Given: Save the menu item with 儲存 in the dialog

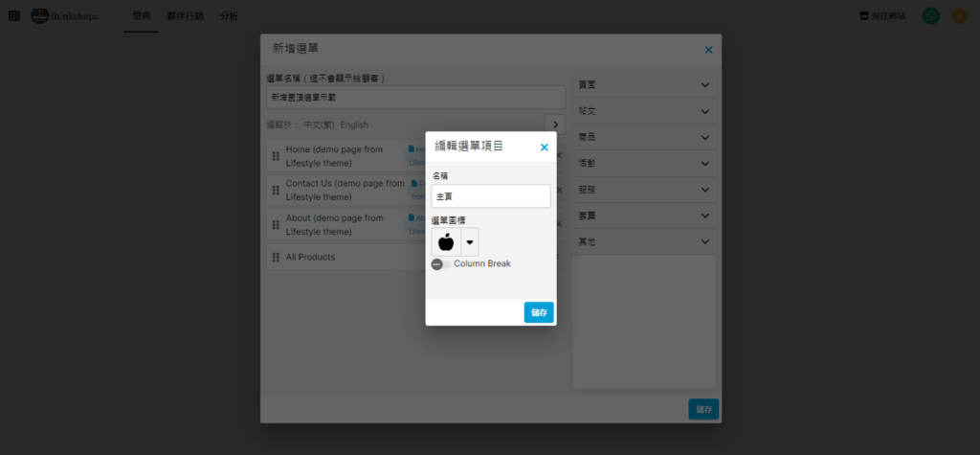Looking at the screenshot, I should [539, 312].
